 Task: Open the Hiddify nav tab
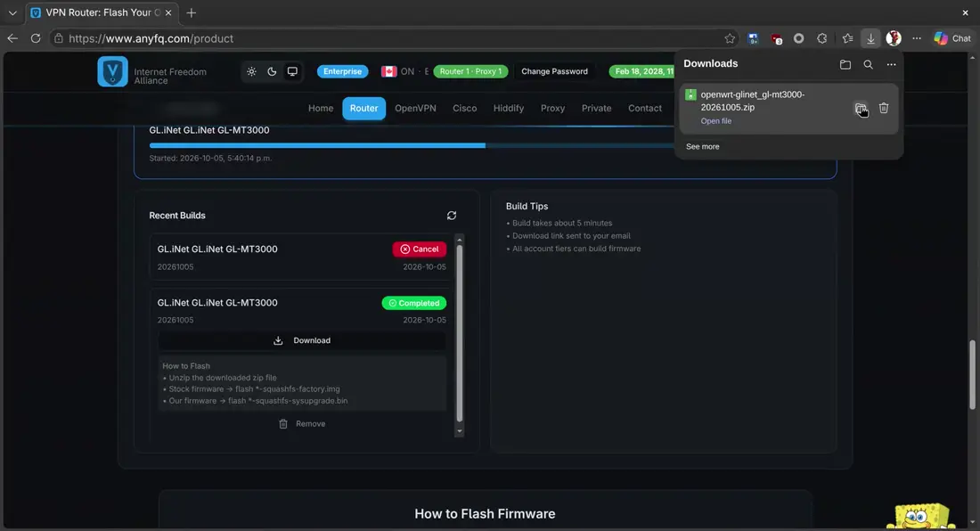tap(508, 108)
